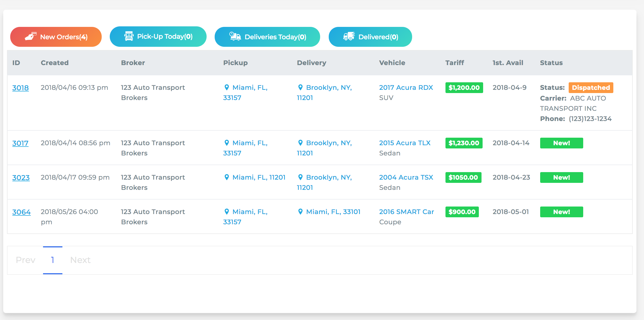Open order ID 3064
Image resolution: width=644 pixels, height=320 pixels.
point(22,212)
